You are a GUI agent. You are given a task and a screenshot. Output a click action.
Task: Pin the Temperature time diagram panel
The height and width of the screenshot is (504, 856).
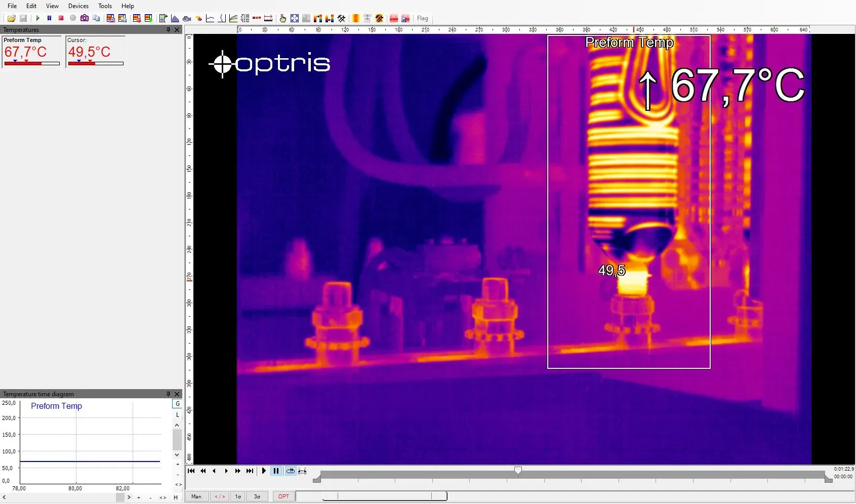click(x=168, y=394)
